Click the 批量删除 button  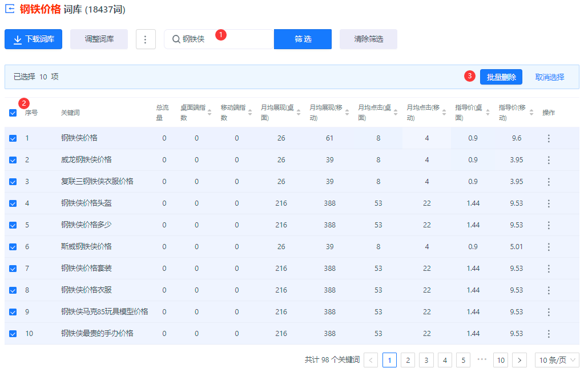tap(501, 76)
